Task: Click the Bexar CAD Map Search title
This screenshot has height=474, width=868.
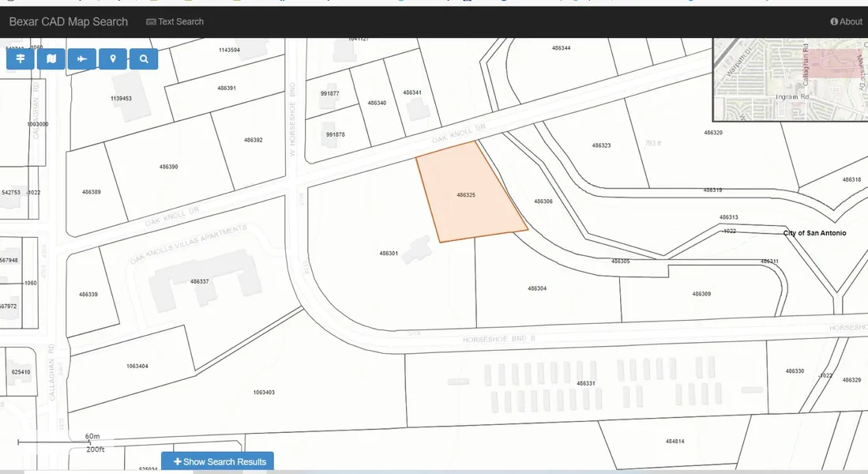Action: pos(68,22)
